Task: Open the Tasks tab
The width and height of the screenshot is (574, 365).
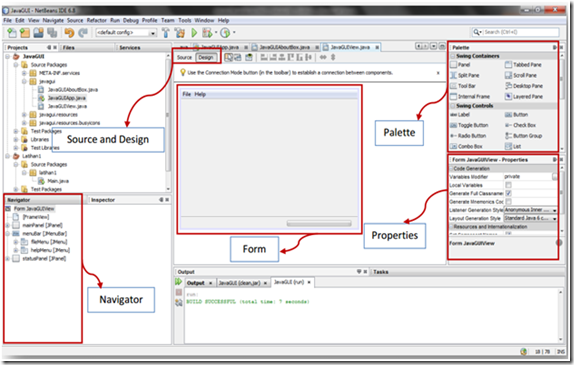Action: click(x=381, y=272)
